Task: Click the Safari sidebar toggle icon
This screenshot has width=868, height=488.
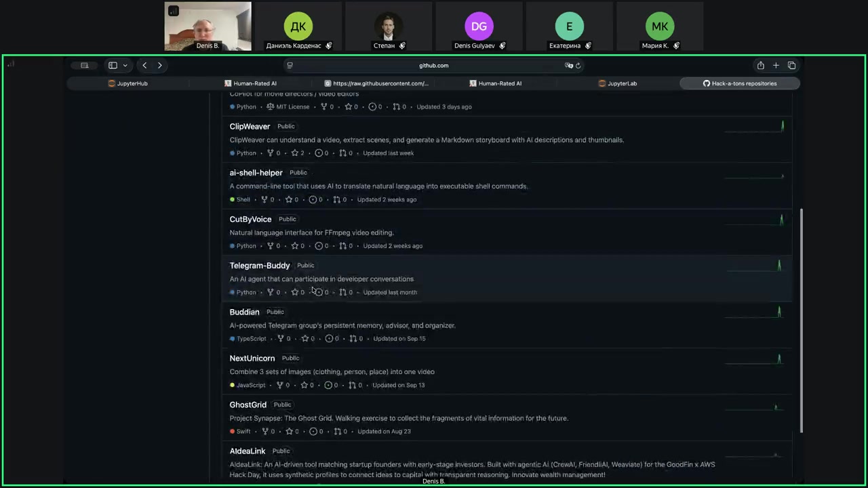Action: coord(113,66)
